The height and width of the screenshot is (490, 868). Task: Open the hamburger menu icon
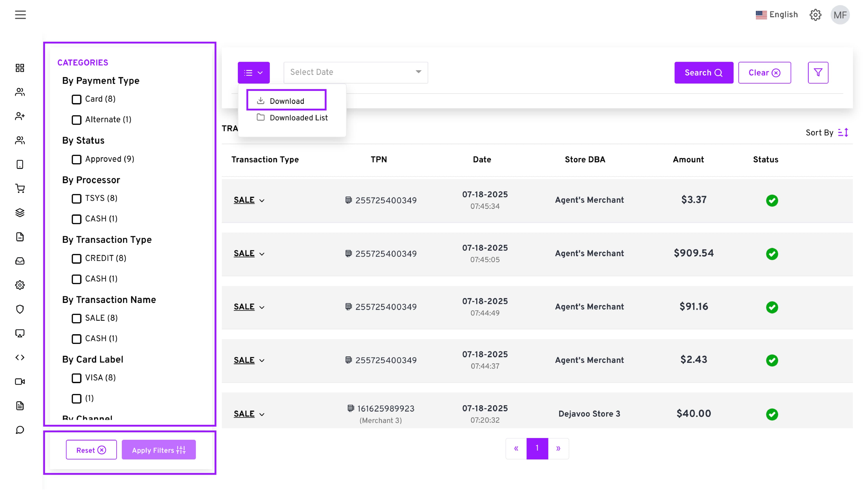point(20,15)
